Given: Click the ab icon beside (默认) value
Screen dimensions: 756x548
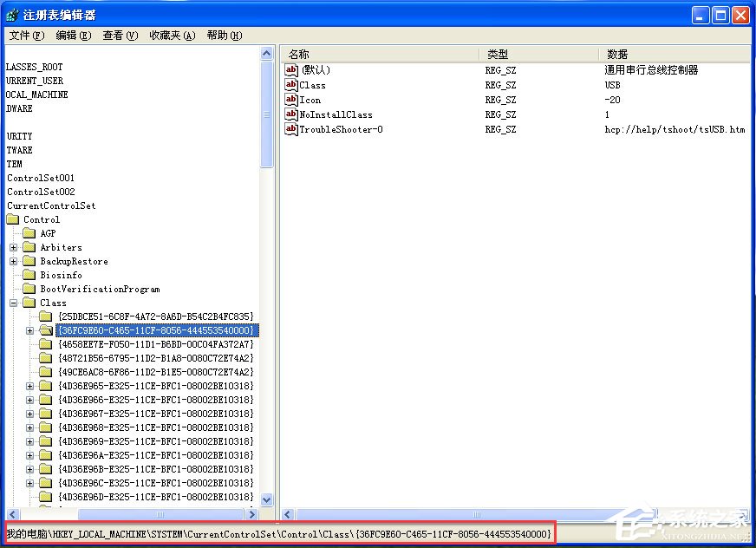Looking at the screenshot, I should (x=292, y=70).
